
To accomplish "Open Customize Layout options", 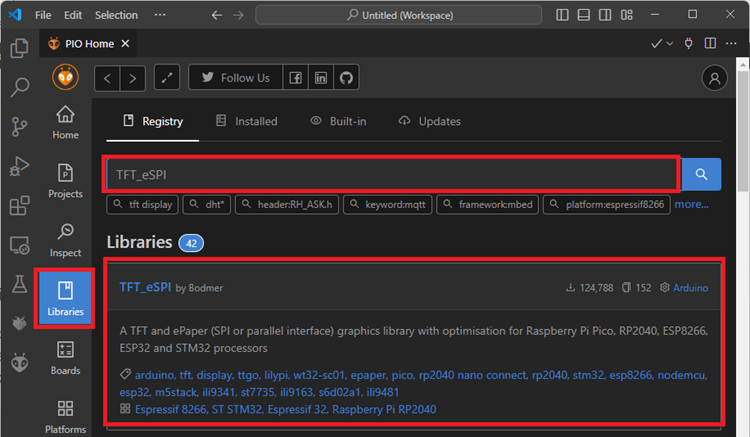I will (627, 15).
